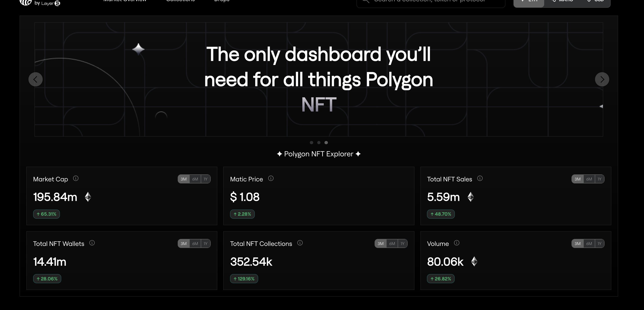Open the Market Cap info tooltip icon

[x=76, y=178]
